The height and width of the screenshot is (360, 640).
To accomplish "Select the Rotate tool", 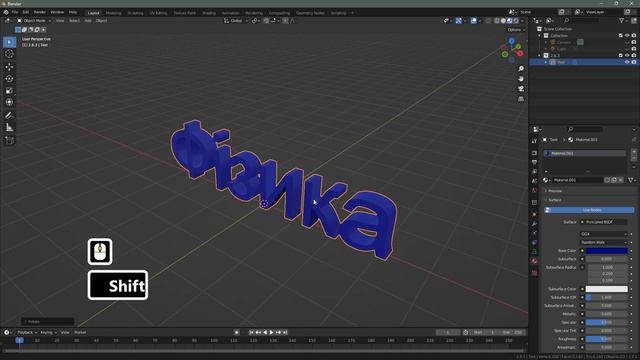I will click(9, 78).
